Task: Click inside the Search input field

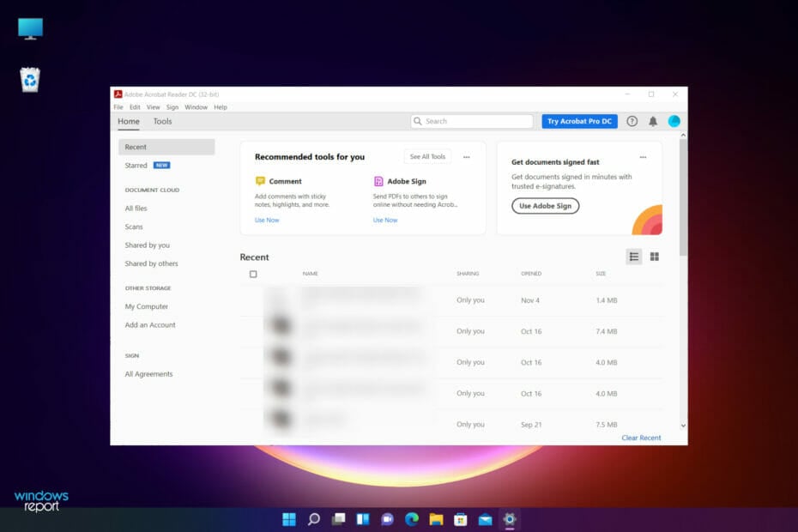Action: coord(468,121)
